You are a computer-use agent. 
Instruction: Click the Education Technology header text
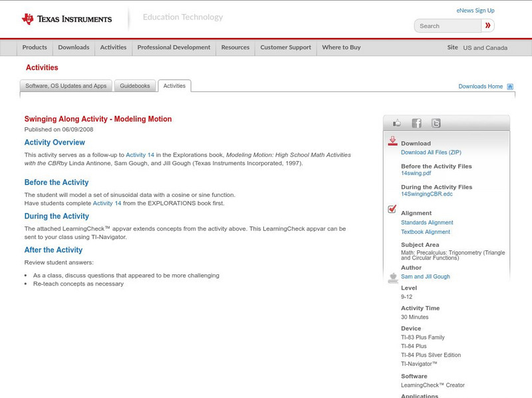tap(183, 17)
